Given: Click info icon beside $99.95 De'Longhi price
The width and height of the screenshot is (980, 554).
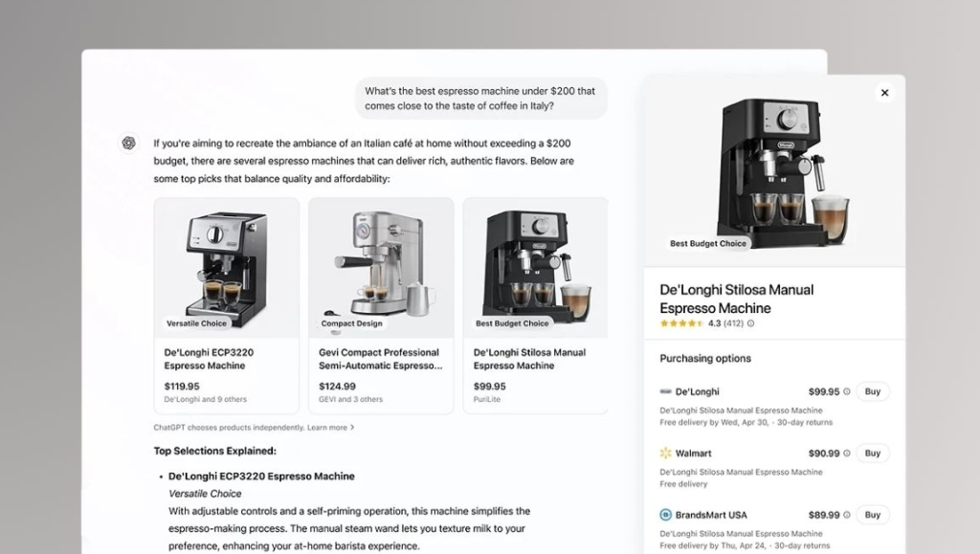Looking at the screenshot, I should pos(847,391).
